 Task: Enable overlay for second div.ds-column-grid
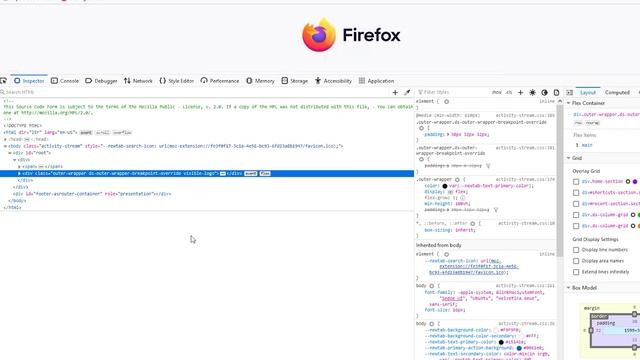576,226
